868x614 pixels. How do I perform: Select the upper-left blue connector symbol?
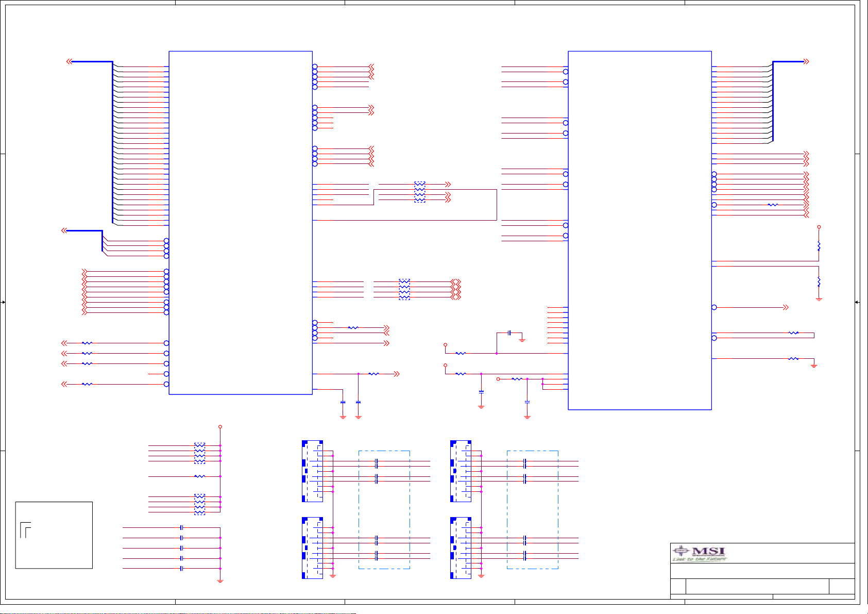pos(312,471)
